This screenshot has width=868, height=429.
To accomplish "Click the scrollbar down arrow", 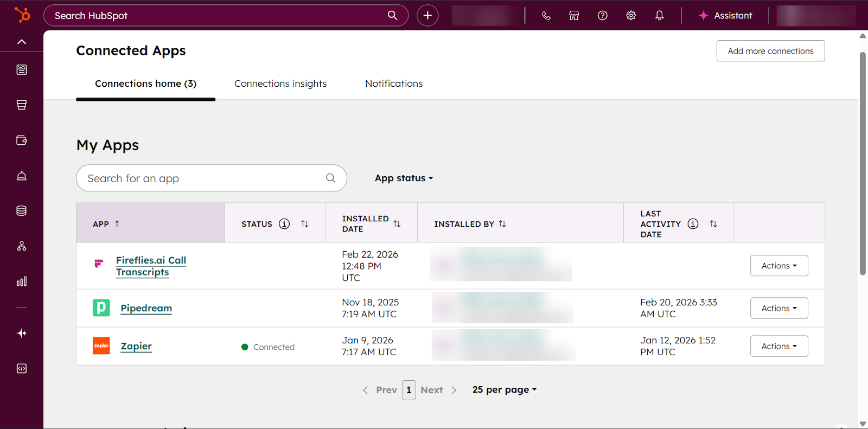I will click(863, 424).
